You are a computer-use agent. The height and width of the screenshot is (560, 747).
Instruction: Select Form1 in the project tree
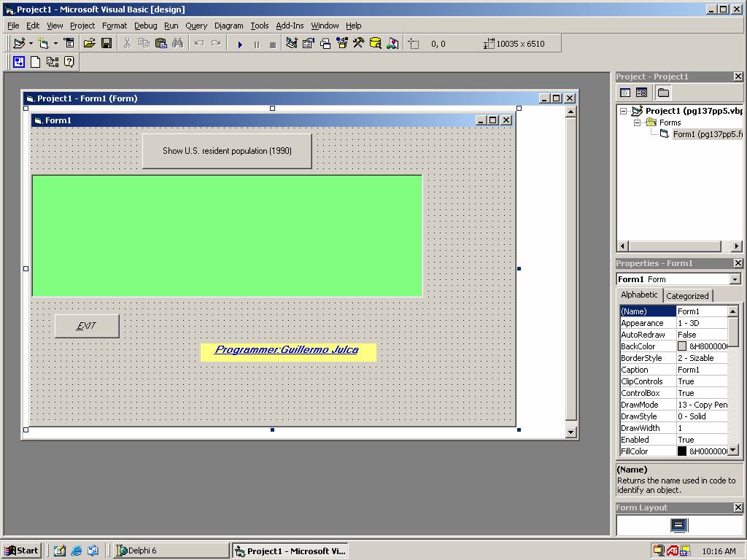[706, 134]
